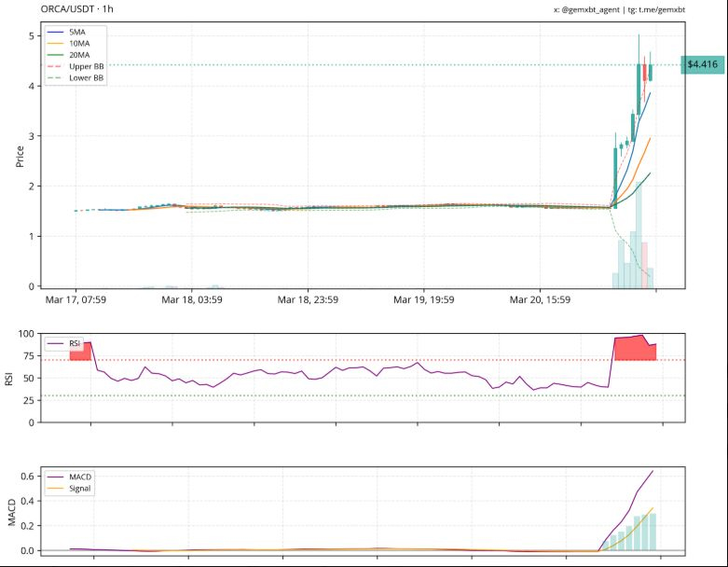
Task: Toggle the Lower BB legend entry
Action: (x=76, y=78)
